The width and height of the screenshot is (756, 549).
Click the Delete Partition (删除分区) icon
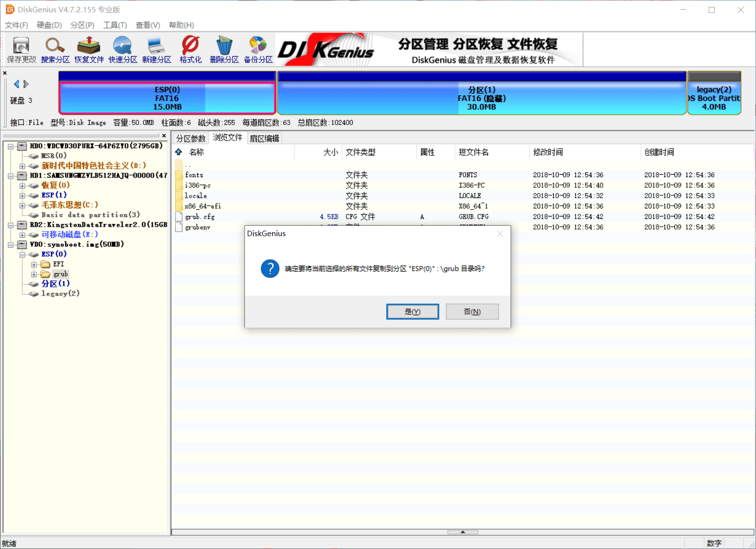pos(224,50)
